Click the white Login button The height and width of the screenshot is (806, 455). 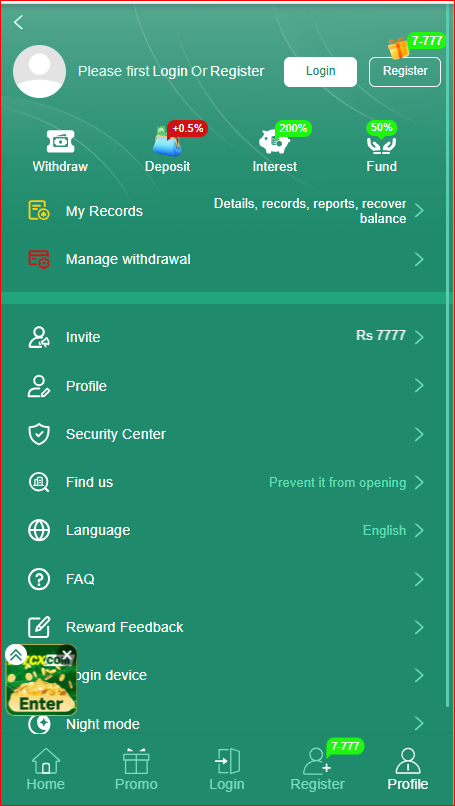(320, 71)
